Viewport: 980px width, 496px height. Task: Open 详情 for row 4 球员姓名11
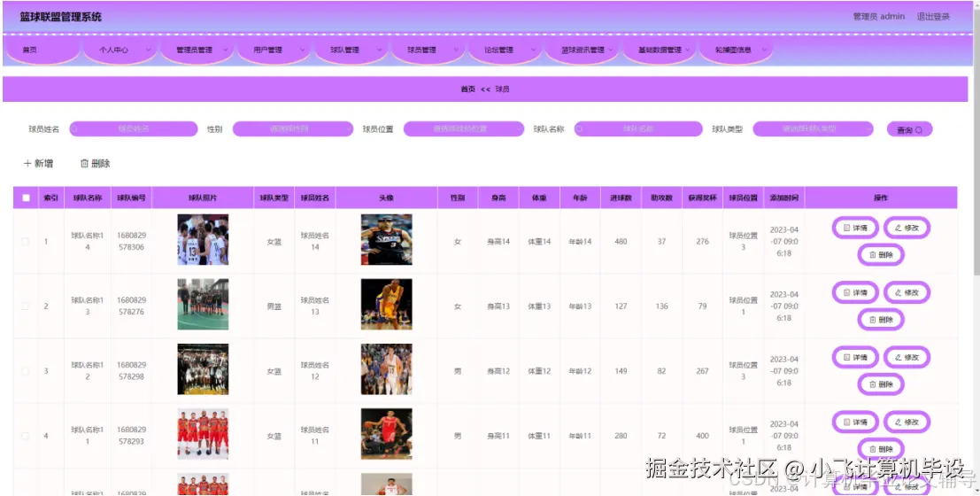[x=855, y=422]
